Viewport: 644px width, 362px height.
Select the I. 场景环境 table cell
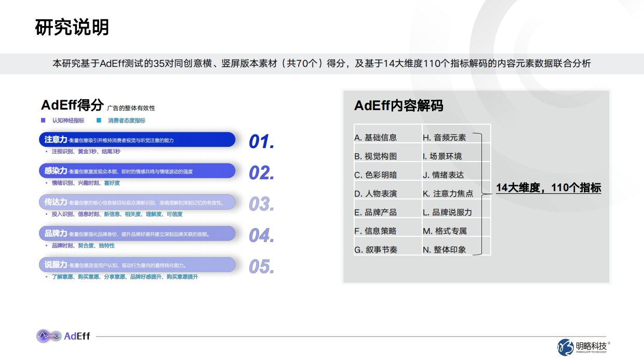coord(457,153)
